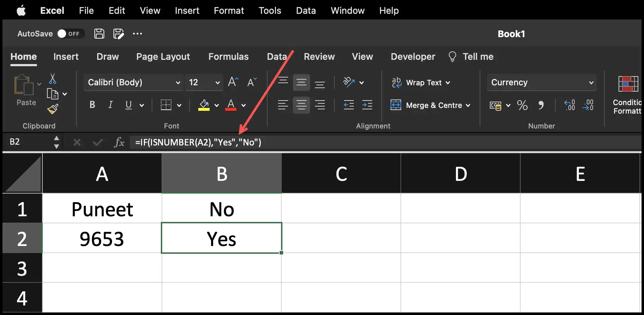Click the Cut scissors icon

[x=53, y=78]
